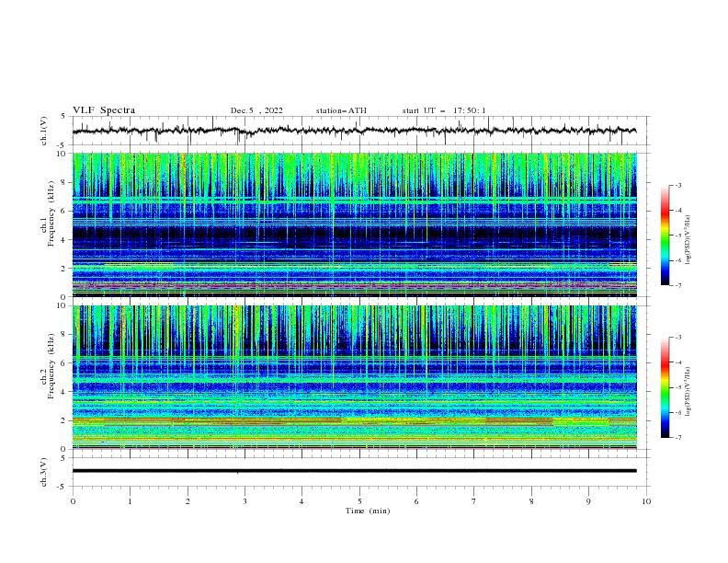Click the "-5" tick on ch.3(V) axis

click(63, 487)
